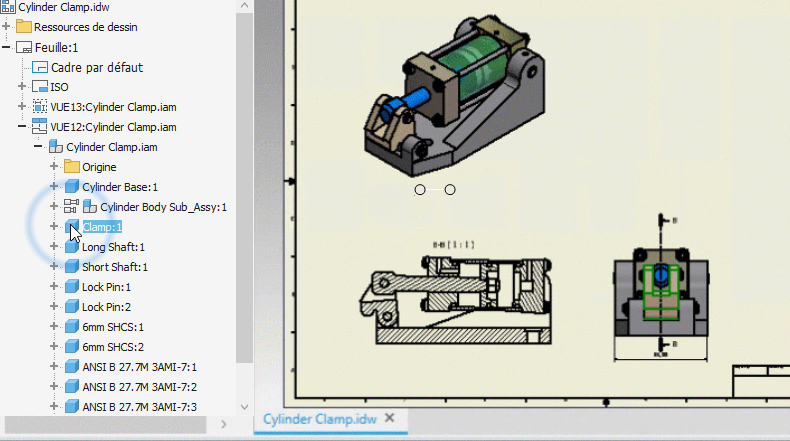Image resolution: width=790 pixels, height=441 pixels.
Task: Select Clamp:1 in the browser tree
Action: [x=102, y=227]
